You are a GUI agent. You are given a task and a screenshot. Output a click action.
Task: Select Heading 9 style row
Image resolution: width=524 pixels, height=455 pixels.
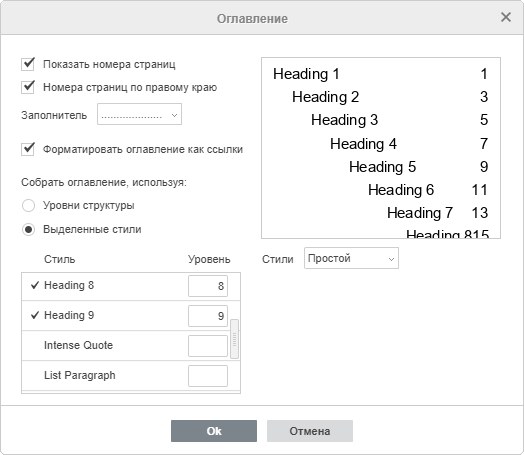coord(131,316)
